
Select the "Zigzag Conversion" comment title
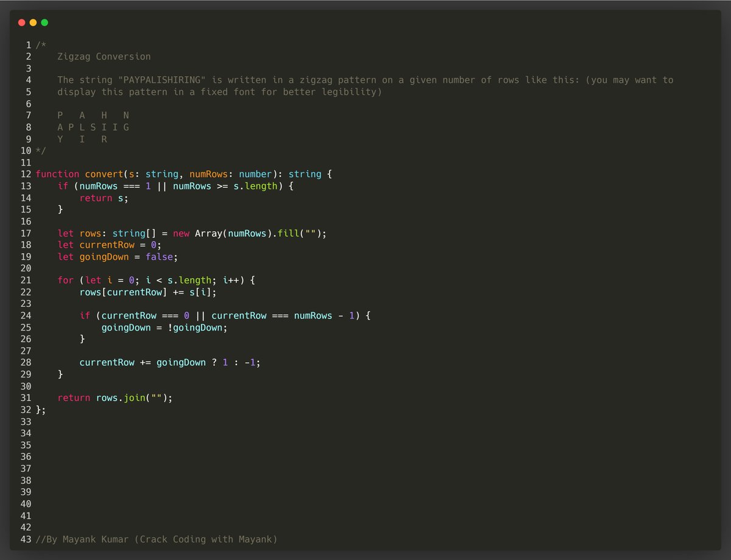point(104,57)
